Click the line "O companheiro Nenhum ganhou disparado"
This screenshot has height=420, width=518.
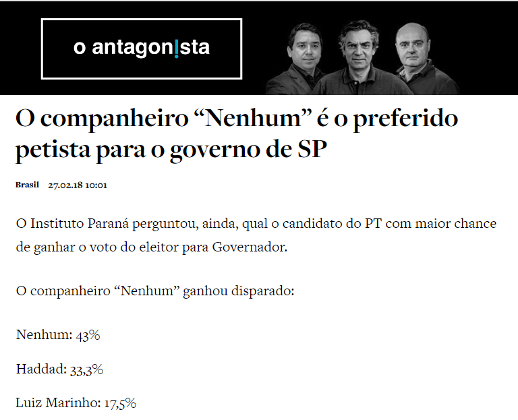155,293
